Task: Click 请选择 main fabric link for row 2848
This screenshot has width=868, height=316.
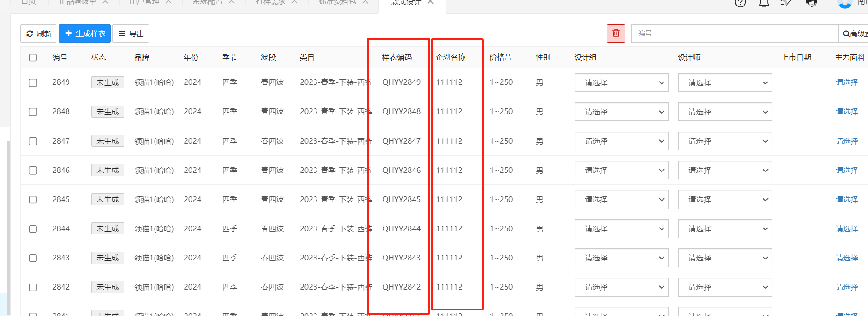Action: tap(846, 112)
